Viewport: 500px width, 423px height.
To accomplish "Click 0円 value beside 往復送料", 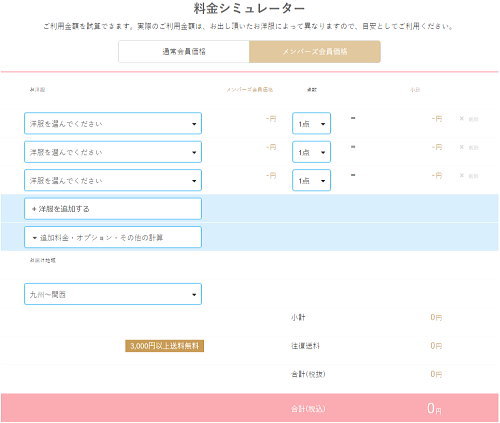I will coord(436,346).
